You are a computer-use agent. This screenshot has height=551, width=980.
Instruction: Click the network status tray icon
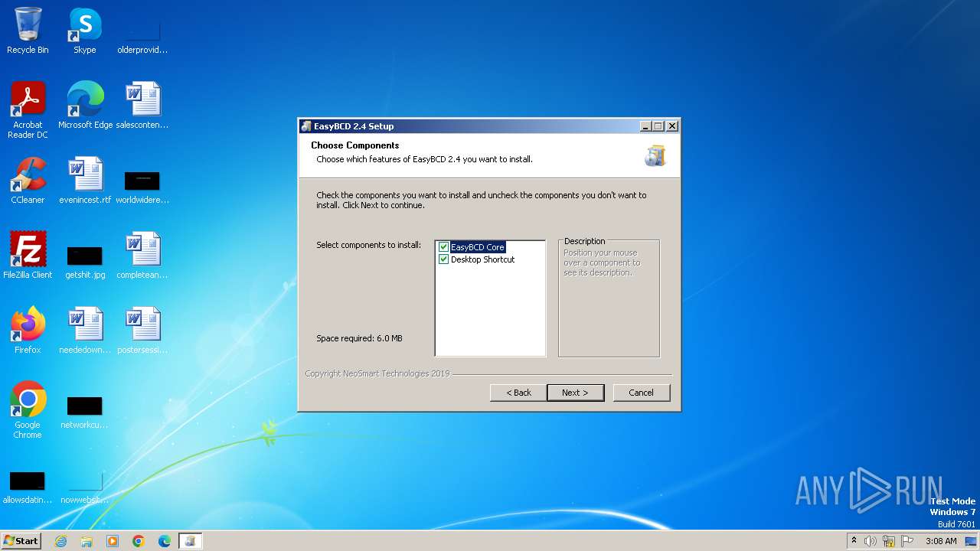(889, 541)
